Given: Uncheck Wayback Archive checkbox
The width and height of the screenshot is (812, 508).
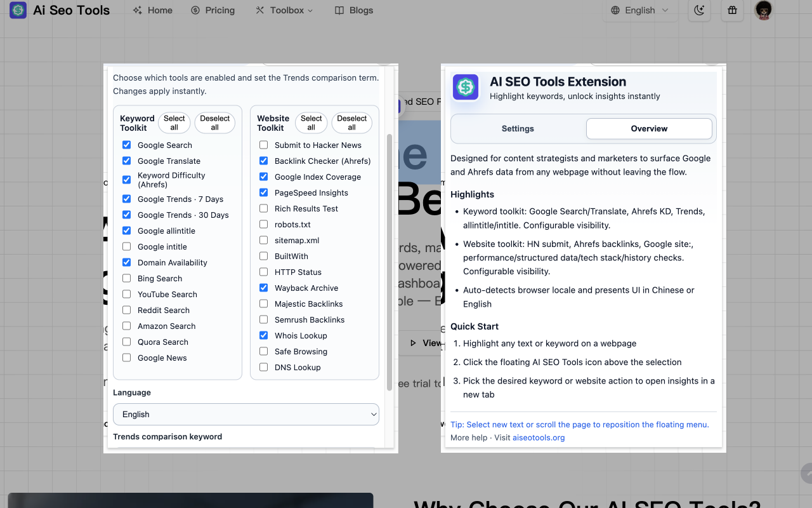Looking at the screenshot, I should coord(264,288).
